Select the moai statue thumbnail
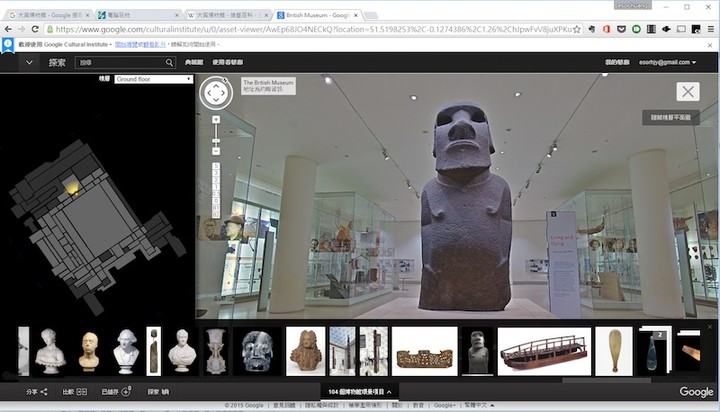 477,351
